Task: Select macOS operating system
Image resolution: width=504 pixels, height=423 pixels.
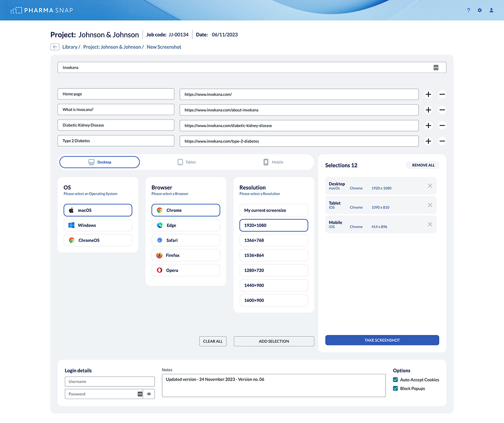Action: coord(98,210)
